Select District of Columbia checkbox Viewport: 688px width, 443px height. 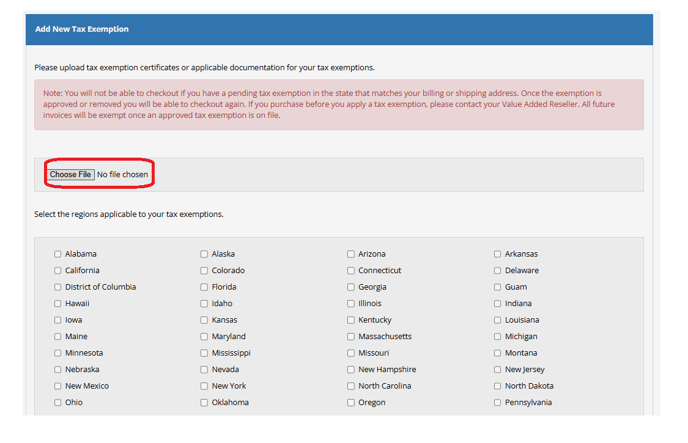pos(58,287)
